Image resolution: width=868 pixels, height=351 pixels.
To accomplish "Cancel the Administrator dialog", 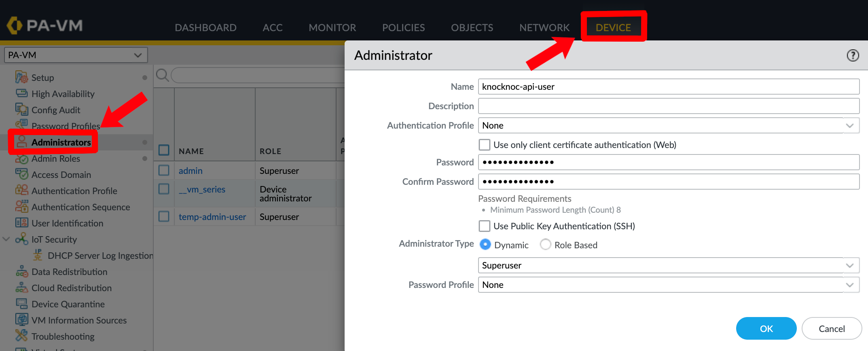I will 832,328.
